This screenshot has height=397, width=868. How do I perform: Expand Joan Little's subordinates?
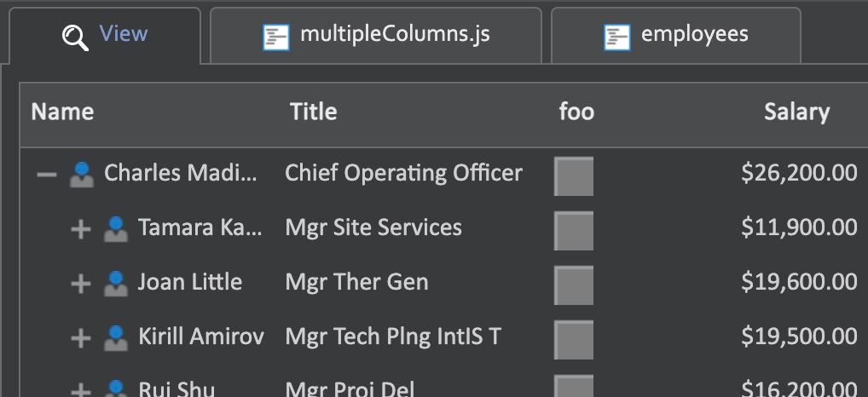(80, 283)
